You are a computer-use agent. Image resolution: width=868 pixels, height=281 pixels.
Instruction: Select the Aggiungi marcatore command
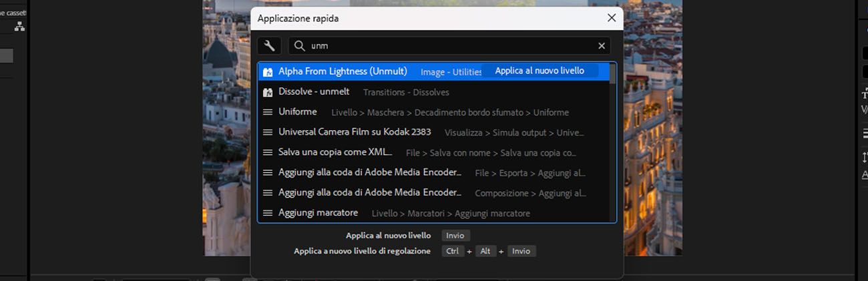coord(434,213)
